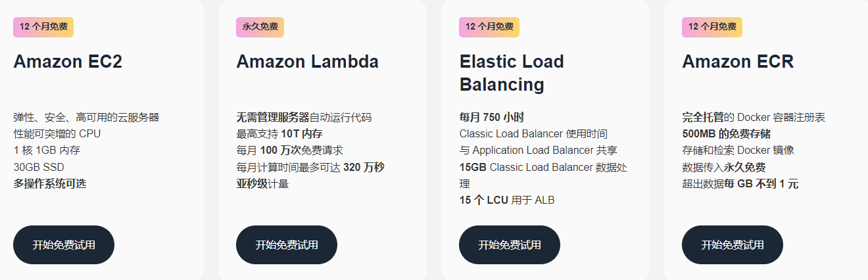
Task: Select the Amazon Lambda heading
Action: coord(307,62)
